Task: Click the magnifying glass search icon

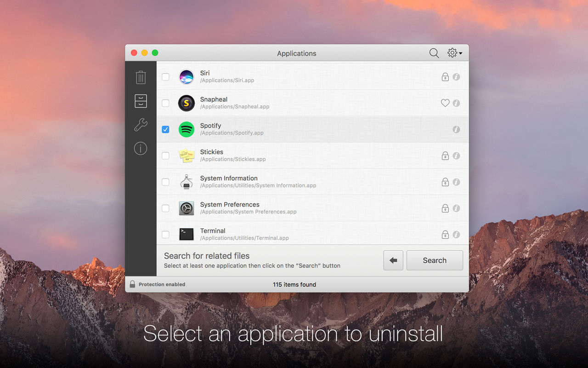Action: click(x=434, y=53)
